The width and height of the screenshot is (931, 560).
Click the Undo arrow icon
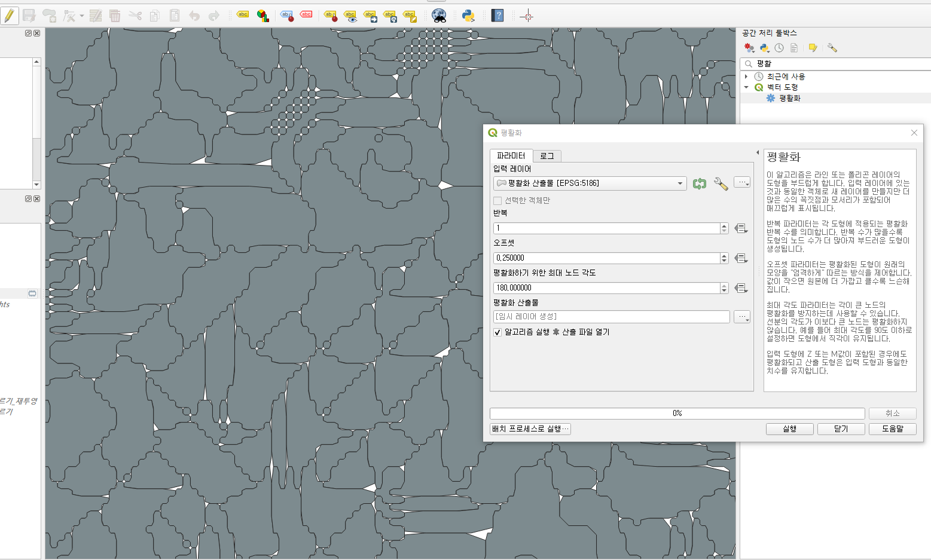pos(194,16)
